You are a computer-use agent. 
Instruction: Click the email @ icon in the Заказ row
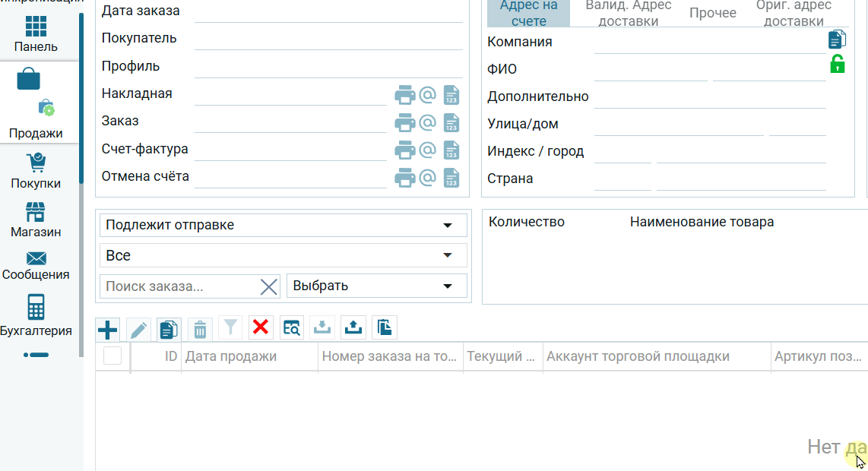click(x=427, y=122)
